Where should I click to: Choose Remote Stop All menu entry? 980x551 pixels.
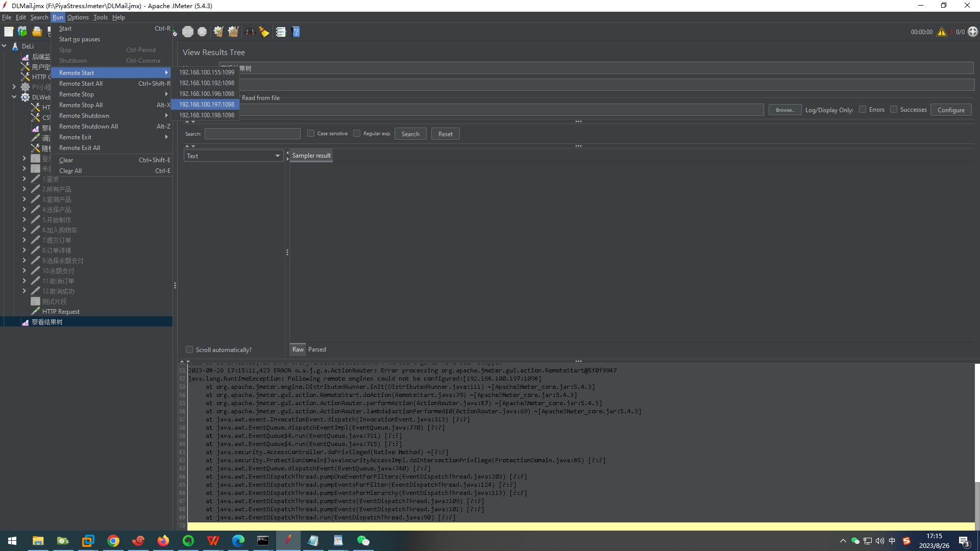tap(81, 105)
